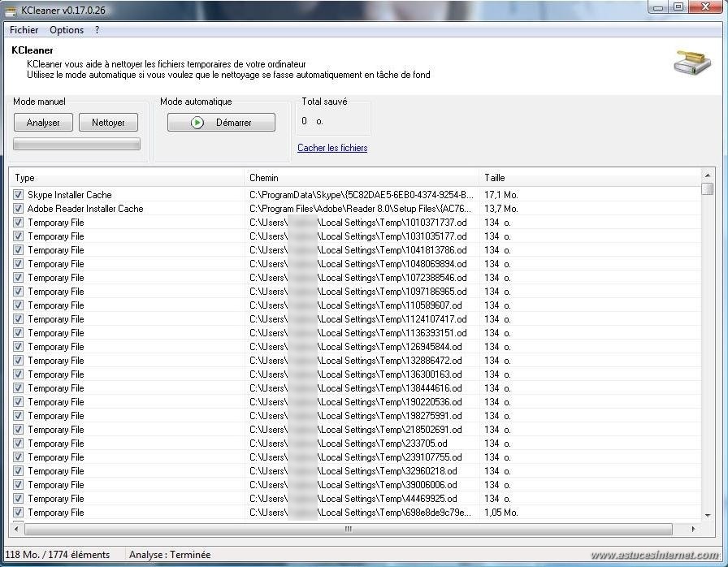Click path ending Temp\198275991.od

(356, 416)
